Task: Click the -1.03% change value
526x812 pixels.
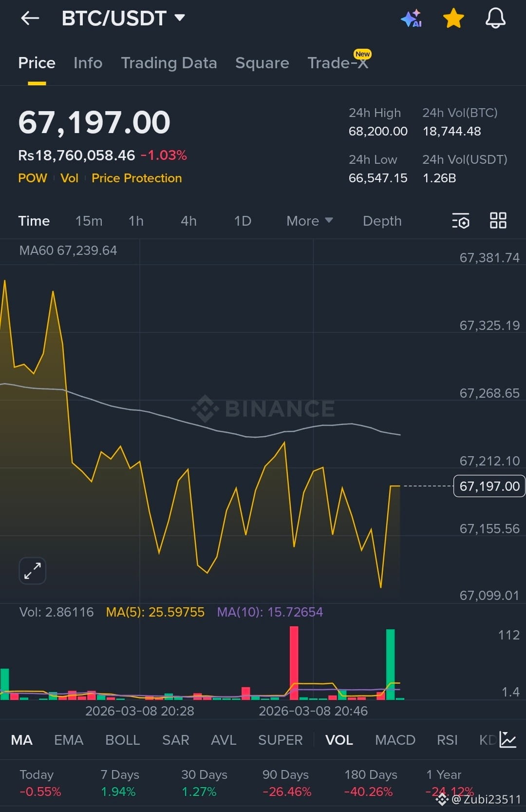Action: (x=164, y=155)
